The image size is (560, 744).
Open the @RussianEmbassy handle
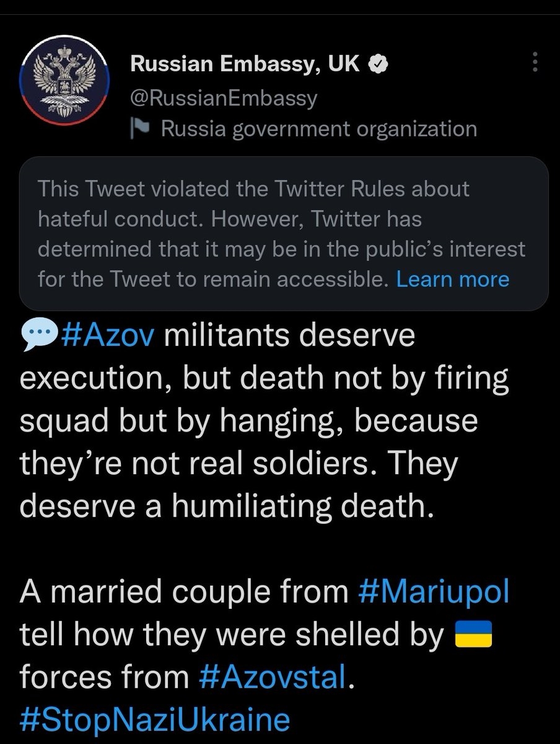click(223, 97)
